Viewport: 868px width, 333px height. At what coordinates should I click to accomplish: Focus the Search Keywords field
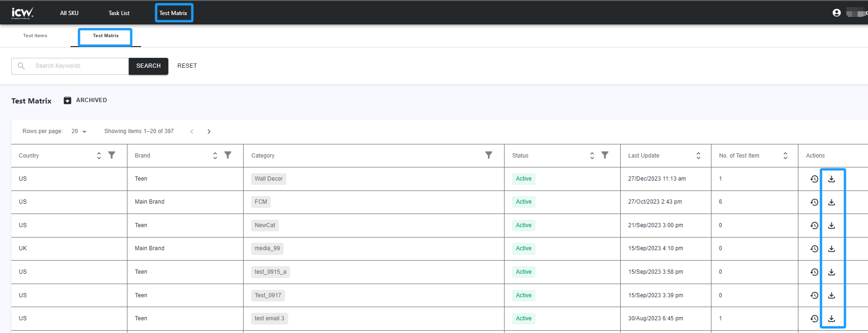(78, 66)
